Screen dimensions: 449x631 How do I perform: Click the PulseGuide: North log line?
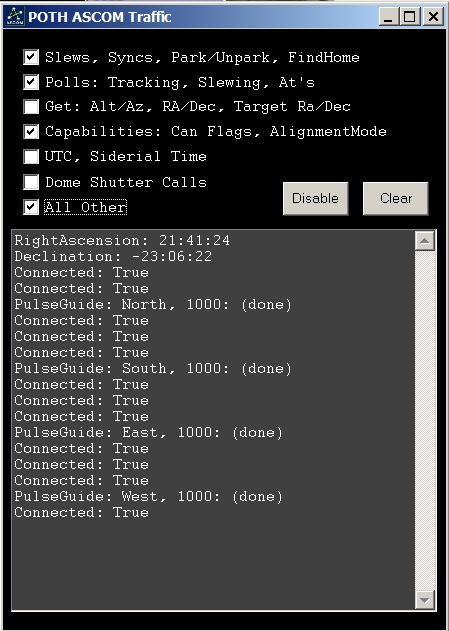153,305
